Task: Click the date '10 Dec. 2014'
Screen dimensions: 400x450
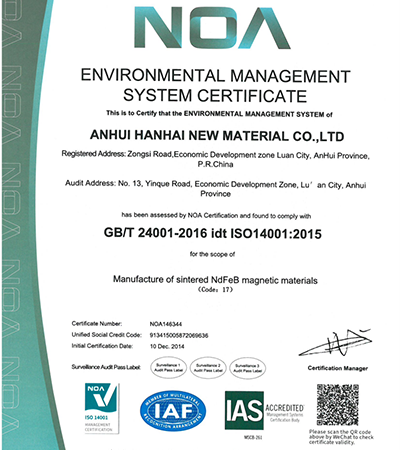Action: [167, 346]
